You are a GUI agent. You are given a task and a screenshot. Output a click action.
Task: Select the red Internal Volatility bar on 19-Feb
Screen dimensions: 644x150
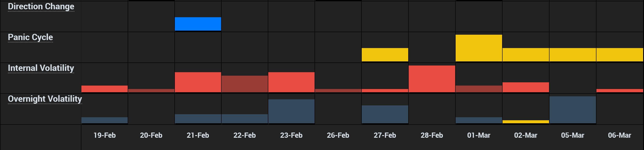pyautogui.click(x=104, y=89)
